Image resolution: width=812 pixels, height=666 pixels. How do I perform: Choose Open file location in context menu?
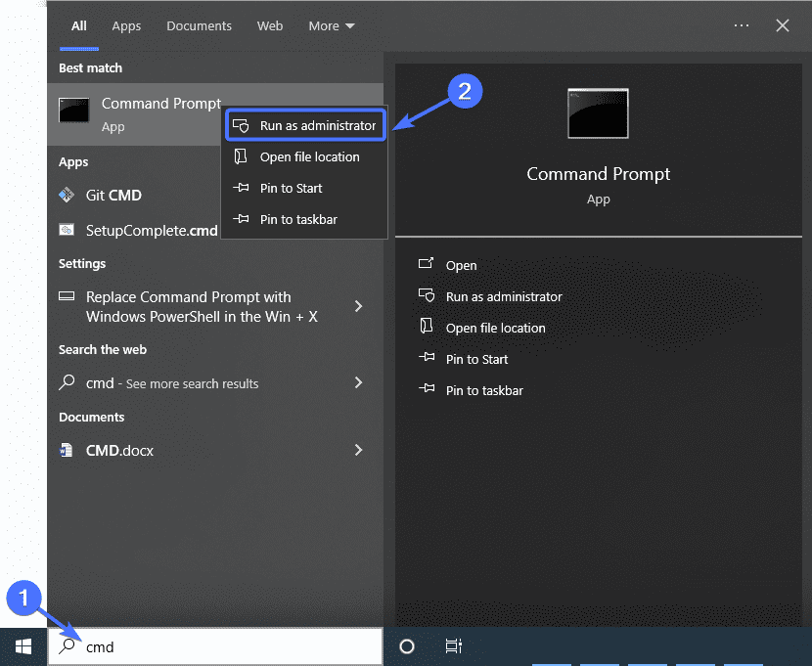304,156
